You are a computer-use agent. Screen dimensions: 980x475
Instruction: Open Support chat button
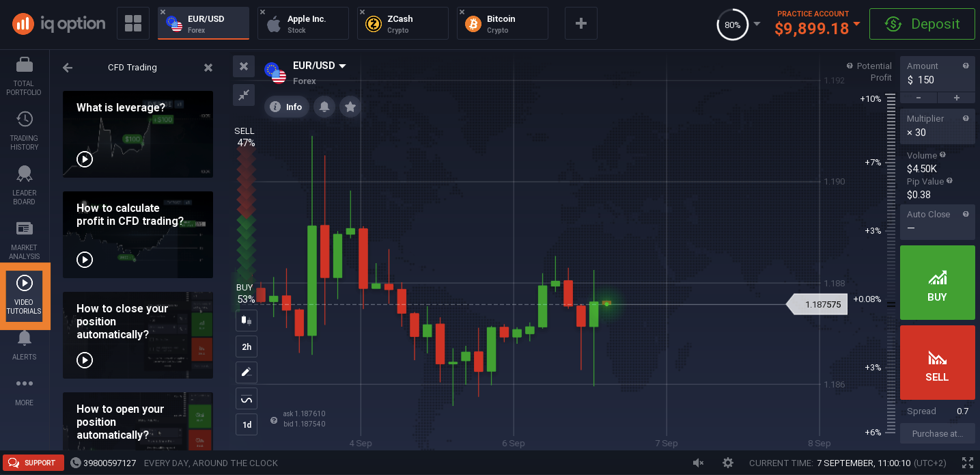33,463
